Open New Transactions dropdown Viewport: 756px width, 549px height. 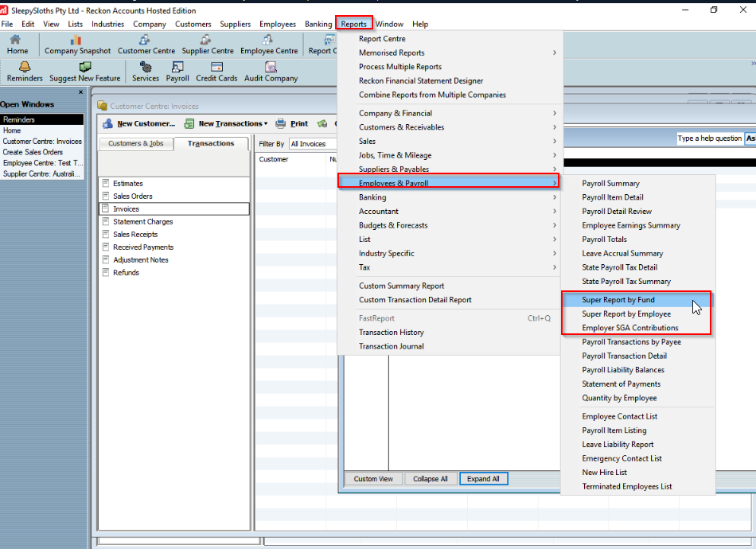226,124
